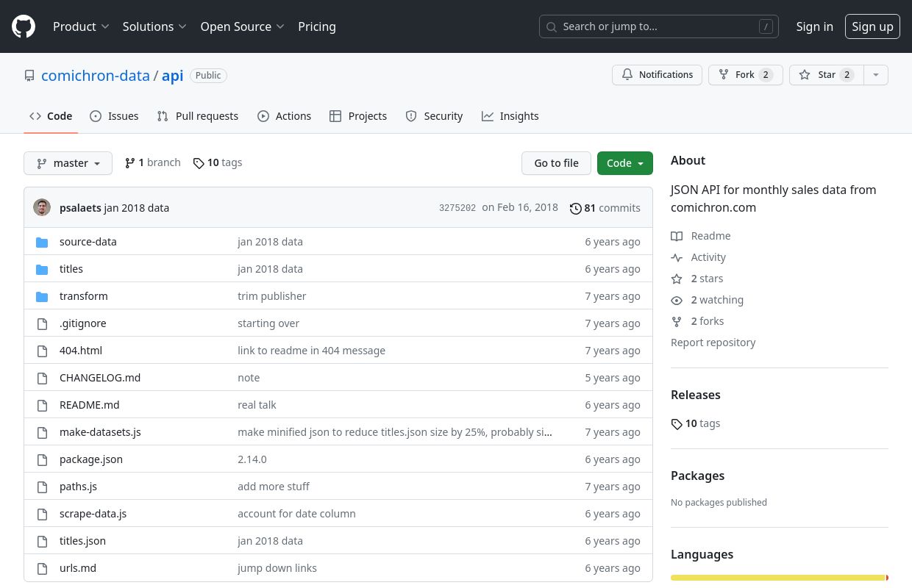
Task: Click the urls.md file icon
Action: [x=42, y=568]
